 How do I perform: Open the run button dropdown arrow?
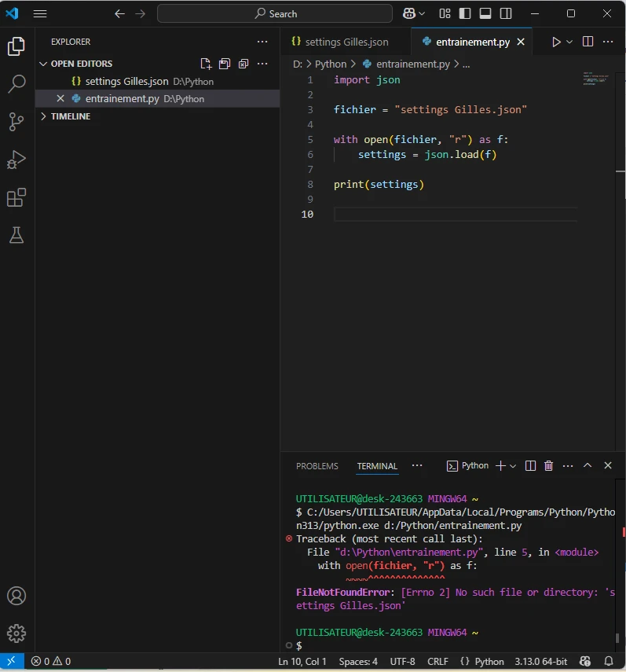click(x=569, y=42)
